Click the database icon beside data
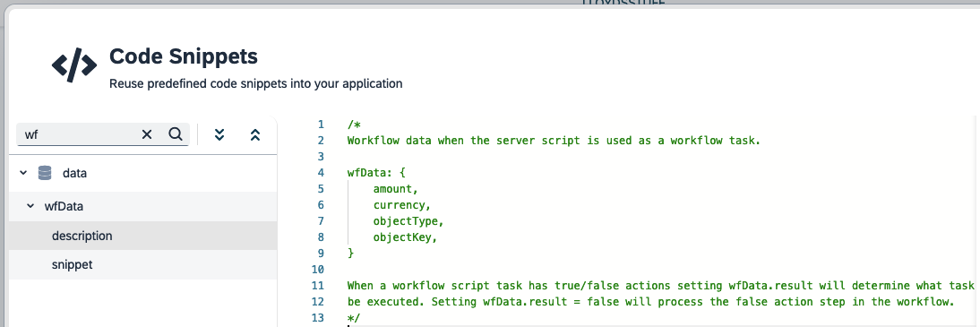Image resolution: width=980 pixels, height=327 pixels. (45, 173)
